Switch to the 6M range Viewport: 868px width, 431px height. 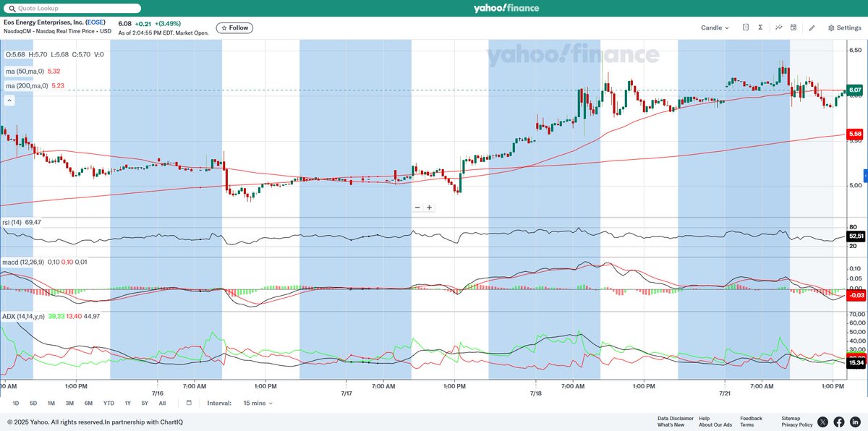pos(88,403)
